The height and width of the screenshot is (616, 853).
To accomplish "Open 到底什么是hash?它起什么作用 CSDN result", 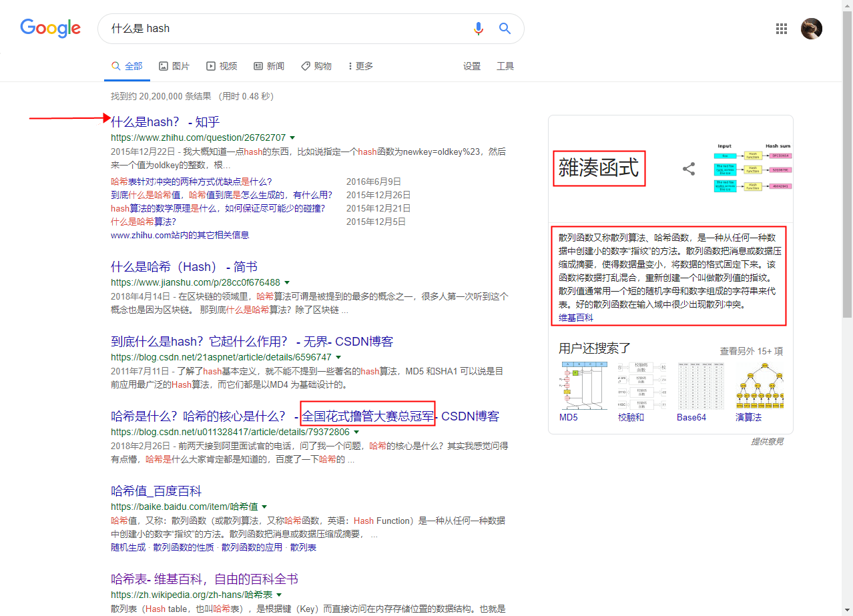I will point(252,341).
